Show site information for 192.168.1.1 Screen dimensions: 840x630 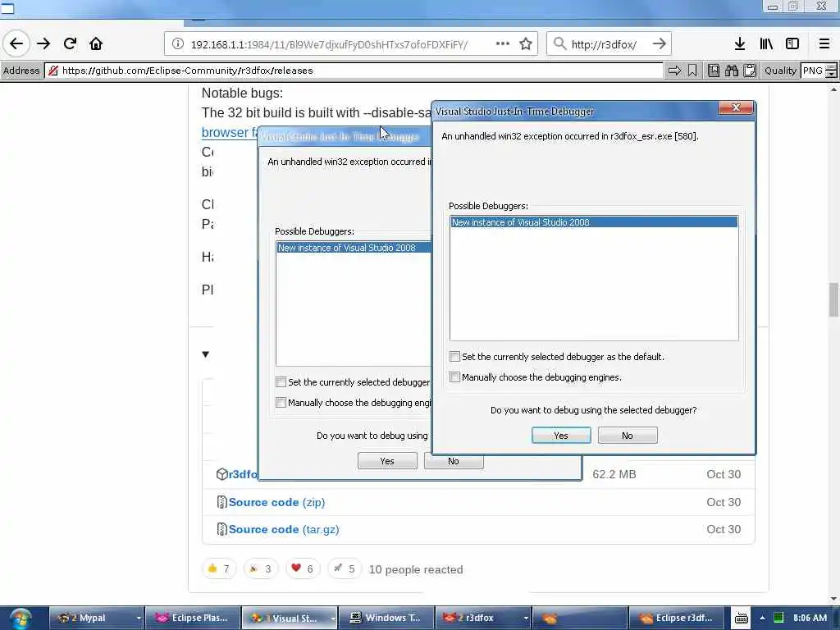pos(177,44)
